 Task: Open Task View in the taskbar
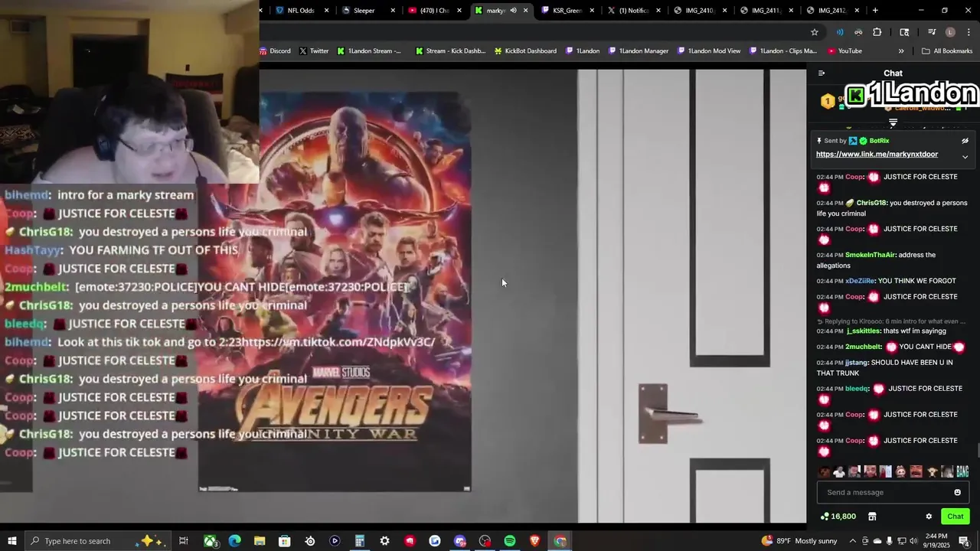(184, 541)
